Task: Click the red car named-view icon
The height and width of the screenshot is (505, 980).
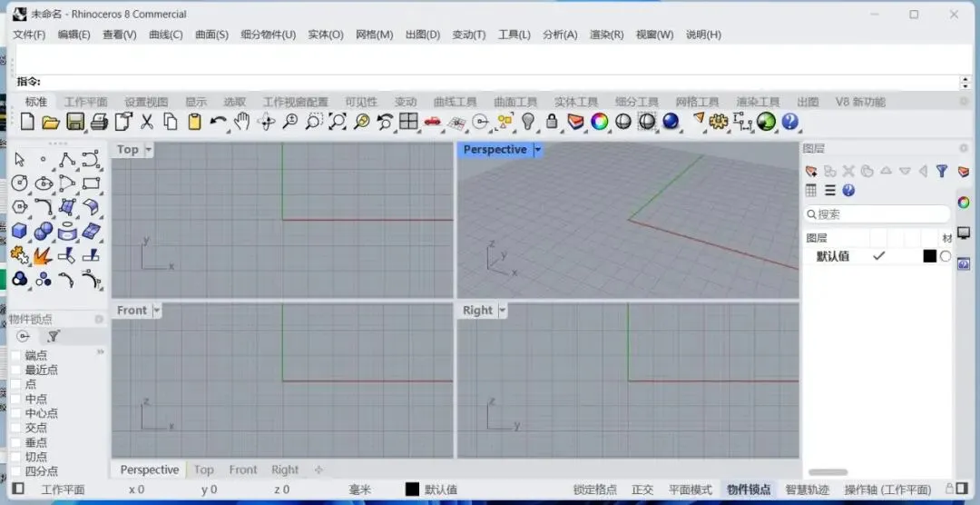Action: click(432, 122)
